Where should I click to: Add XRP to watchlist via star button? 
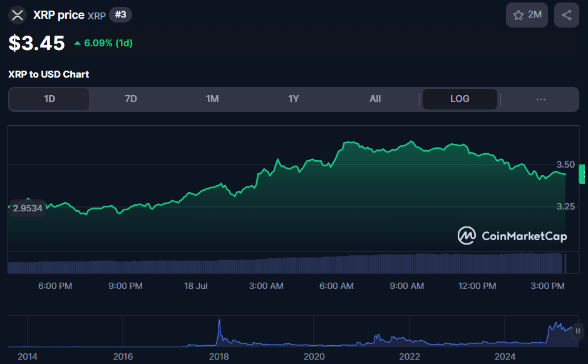click(x=527, y=15)
